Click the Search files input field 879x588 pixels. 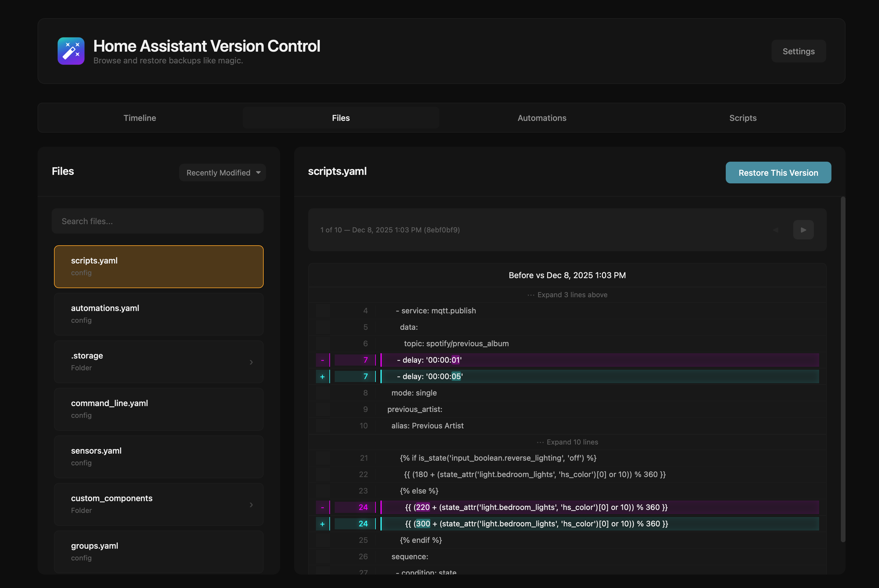[158, 221]
